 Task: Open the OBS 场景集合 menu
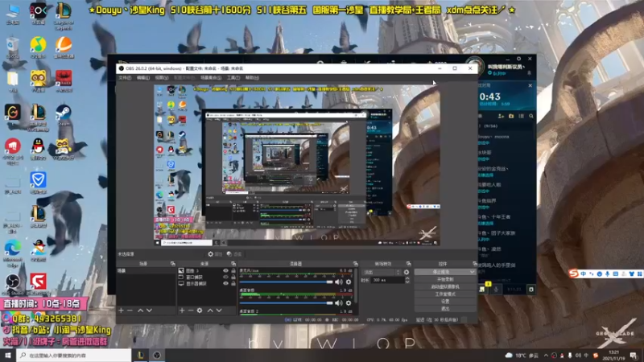point(211,77)
